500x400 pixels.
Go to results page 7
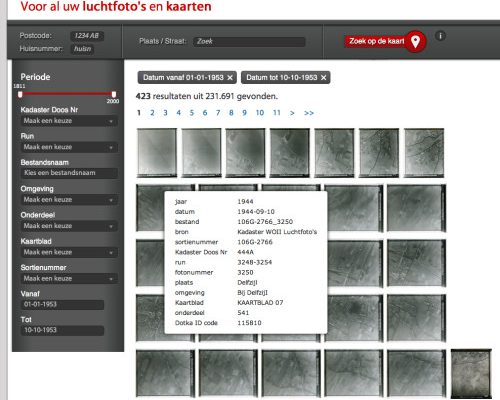click(x=218, y=113)
